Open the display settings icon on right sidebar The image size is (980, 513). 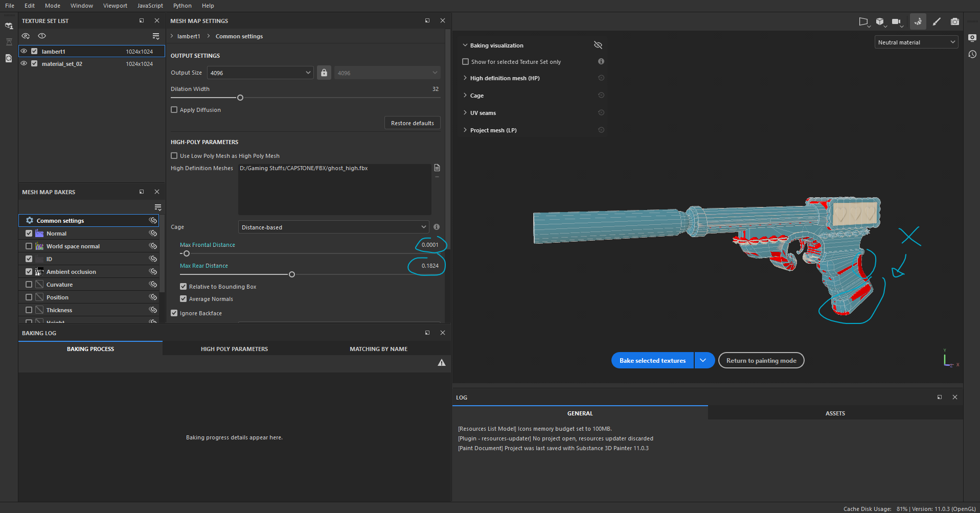click(972, 38)
